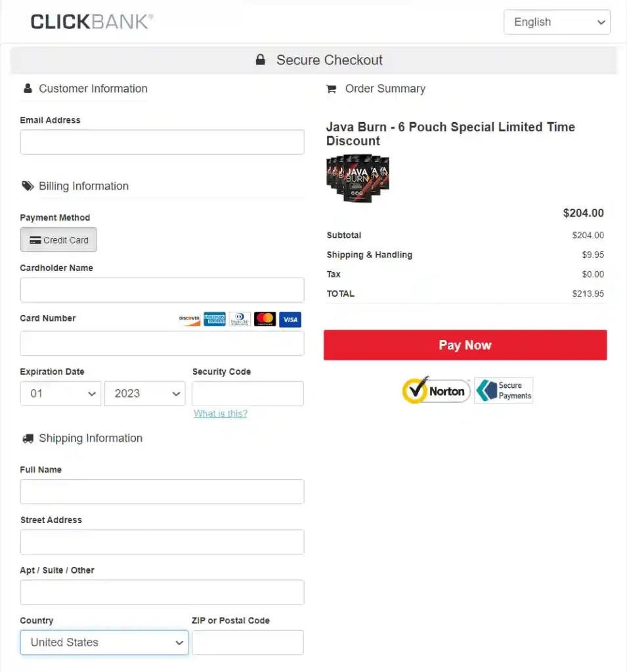Click the Secure Payments badge
The height and width of the screenshot is (672, 627).
click(x=504, y=390)
